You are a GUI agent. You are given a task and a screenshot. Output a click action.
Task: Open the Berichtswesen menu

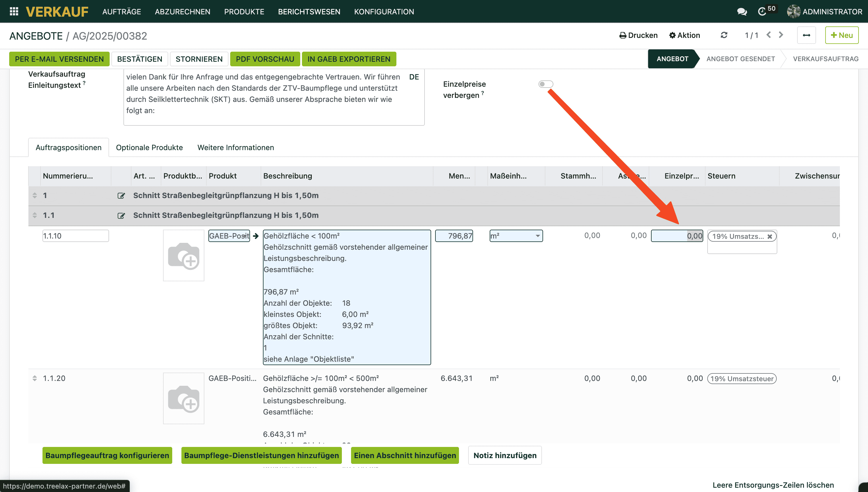point(309,11)
